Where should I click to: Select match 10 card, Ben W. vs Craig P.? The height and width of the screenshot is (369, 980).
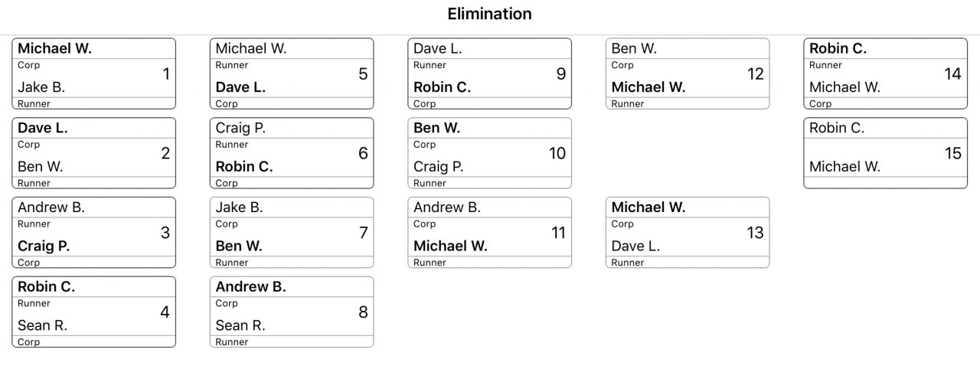click(x=489, y=153)
